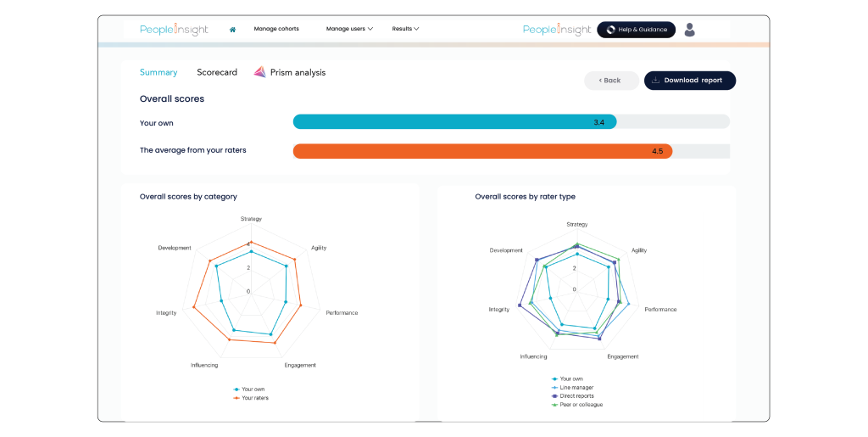Switch to the Scorecard tab

pos(217,72)
